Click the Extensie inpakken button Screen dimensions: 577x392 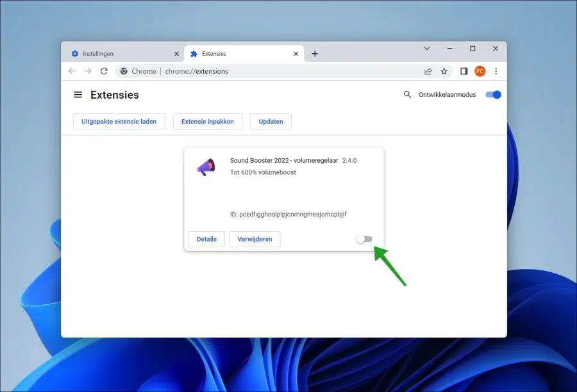pyautogui.click(x=208, y=121)
